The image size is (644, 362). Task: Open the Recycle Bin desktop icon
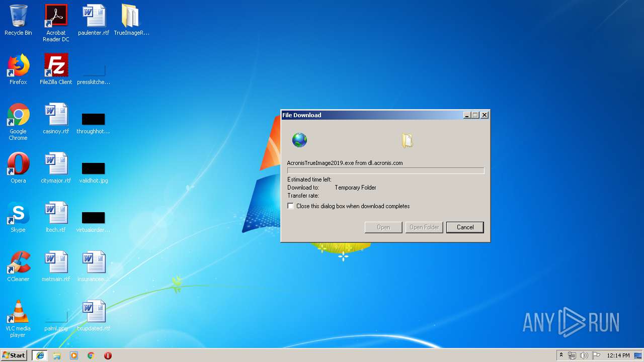(x=18, y=20)
